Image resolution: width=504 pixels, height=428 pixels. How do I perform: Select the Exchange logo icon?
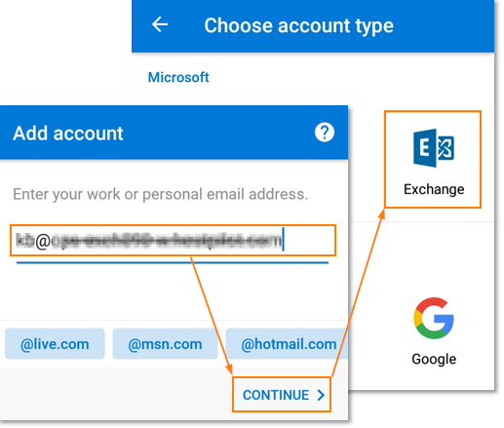[x=434, y=148]
